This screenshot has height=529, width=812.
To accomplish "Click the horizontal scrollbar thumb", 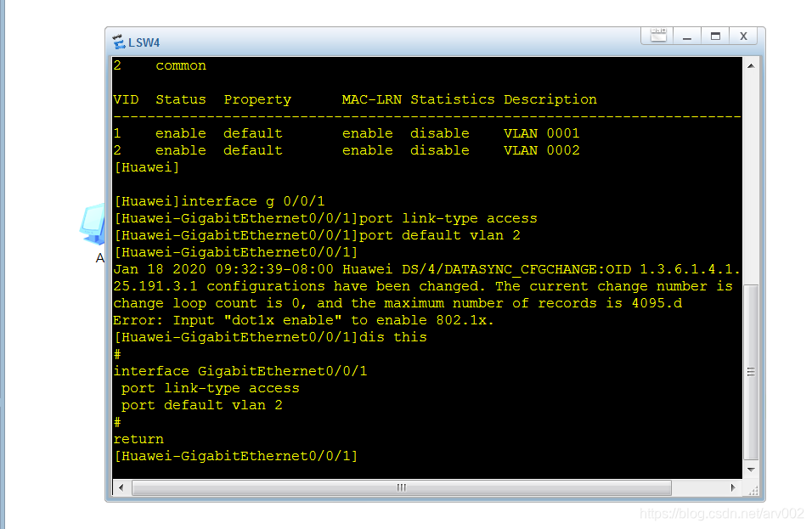I will [402, 487].
